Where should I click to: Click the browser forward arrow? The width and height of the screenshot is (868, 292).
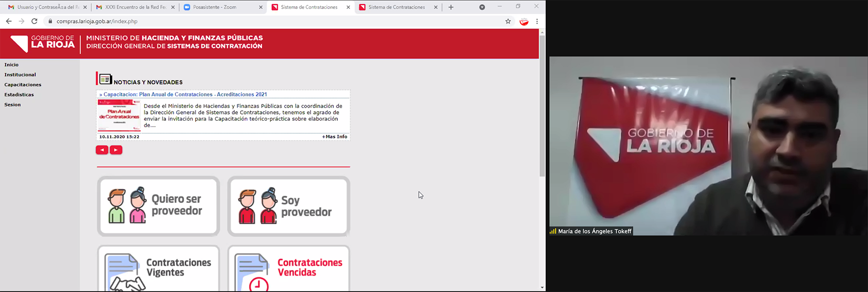[x=21, y=21]
